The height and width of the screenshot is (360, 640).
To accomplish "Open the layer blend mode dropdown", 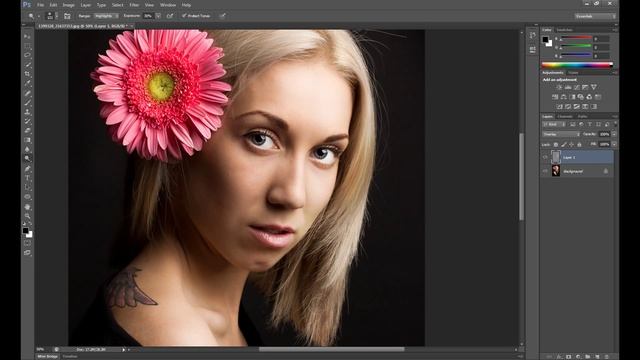I will 561,134.
